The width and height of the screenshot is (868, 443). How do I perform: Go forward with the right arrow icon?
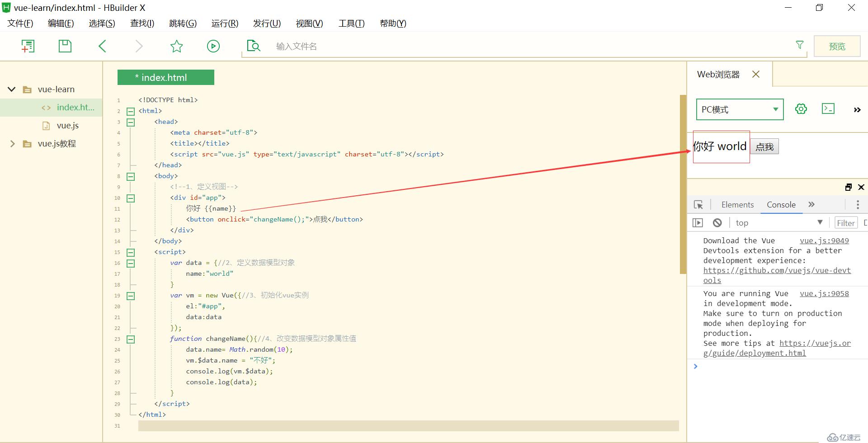click(x=139, y=46)
